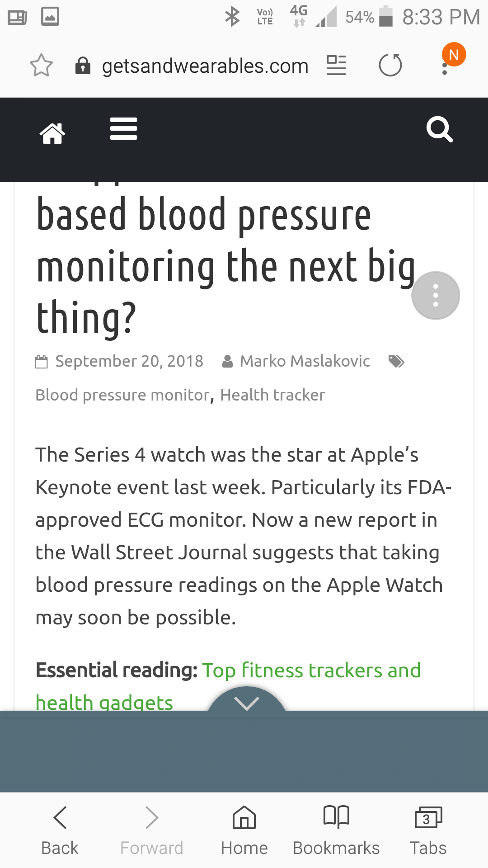Tap the site home icon

pos(52,133)
